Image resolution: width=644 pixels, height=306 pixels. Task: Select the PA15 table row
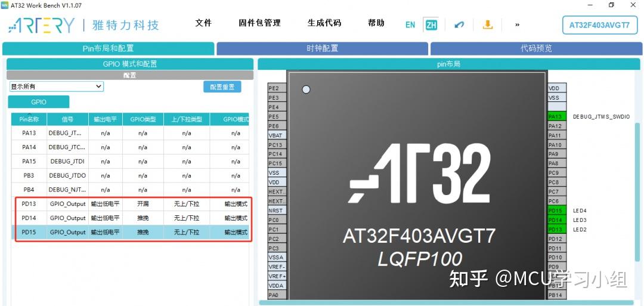(x=130, y=162)
